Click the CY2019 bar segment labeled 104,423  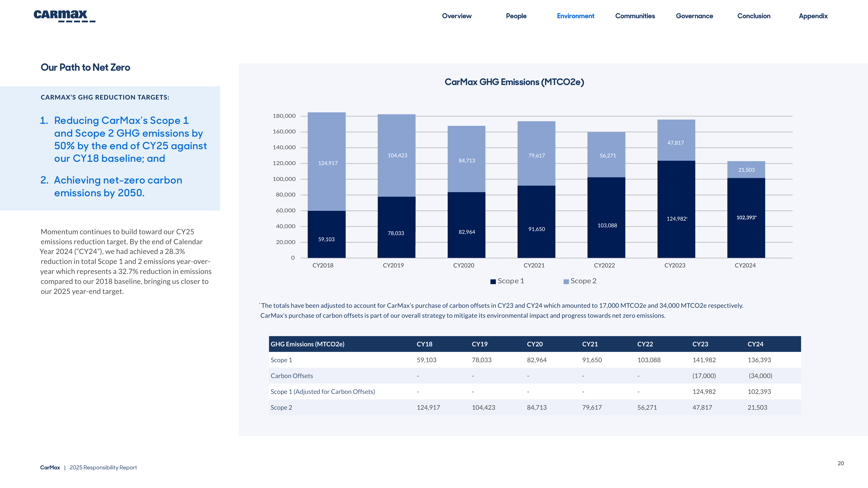click(x=396, y=156)
